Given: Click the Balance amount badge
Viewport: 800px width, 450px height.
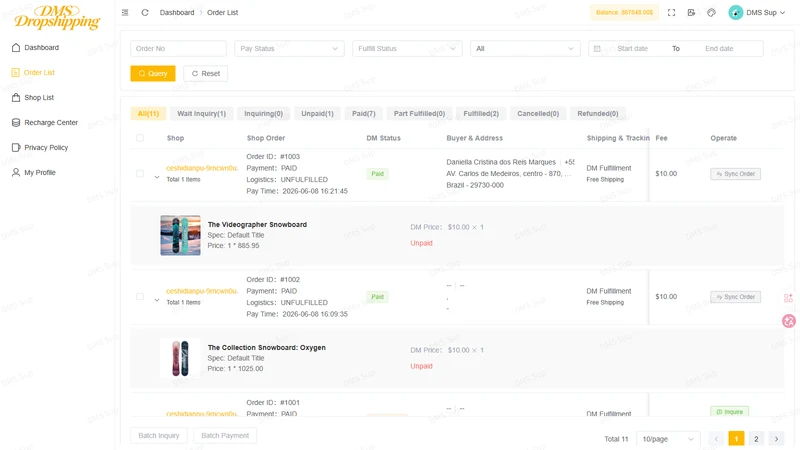Looking at the screenshot, I should click(624, 12).
